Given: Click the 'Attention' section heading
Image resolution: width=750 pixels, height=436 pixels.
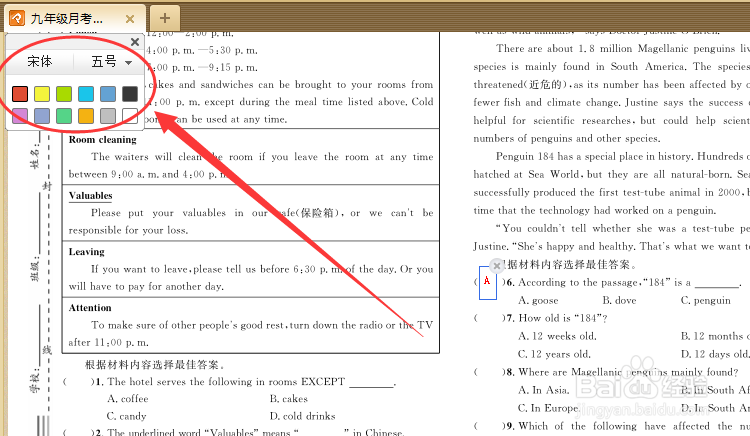Looking at the screenshot, I should 90,308.
